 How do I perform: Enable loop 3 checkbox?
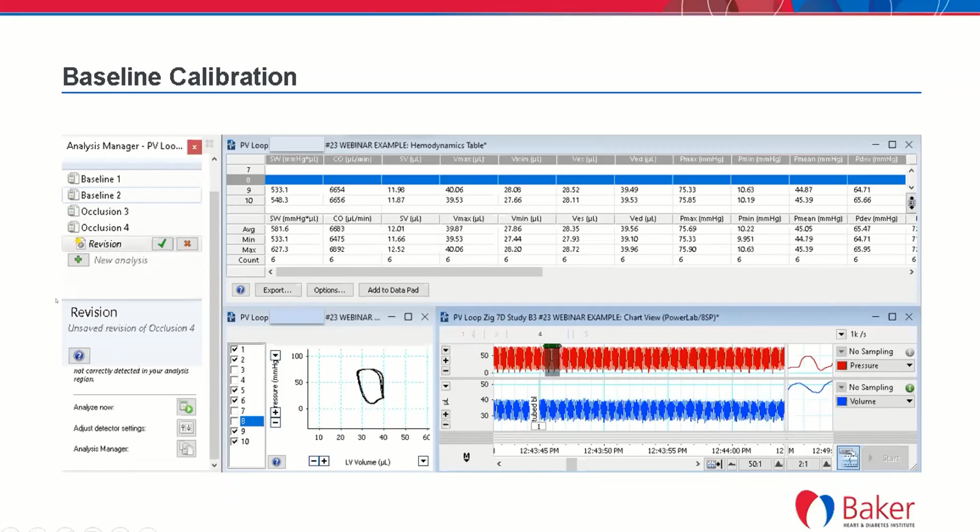click(235, 370)
